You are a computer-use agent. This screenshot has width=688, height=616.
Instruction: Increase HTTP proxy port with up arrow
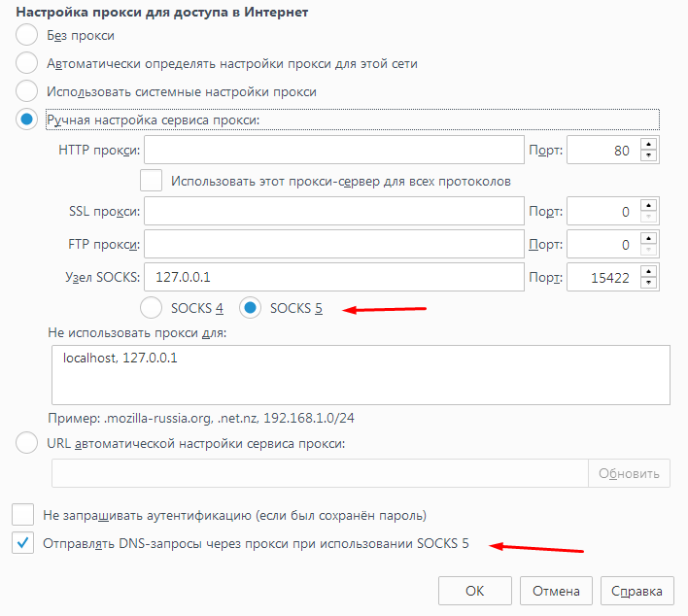[649, 145]
